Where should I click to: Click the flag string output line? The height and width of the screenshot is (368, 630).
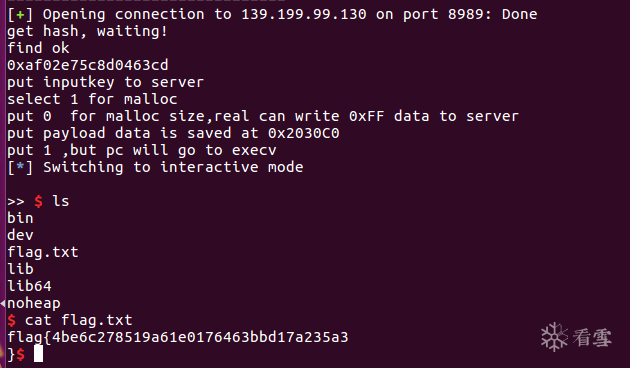pyautogui.click(x=178, y=337)
